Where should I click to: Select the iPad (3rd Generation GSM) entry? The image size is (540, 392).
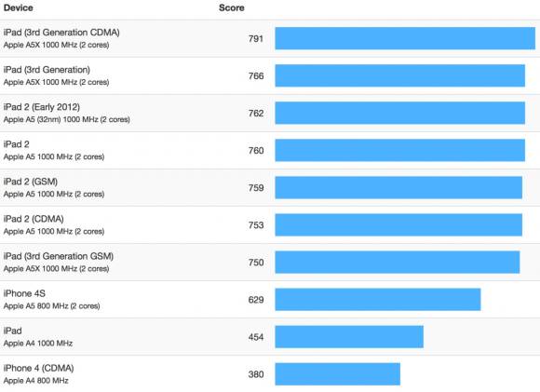pos(59,256)
